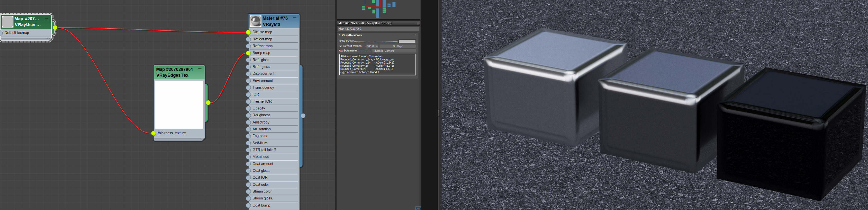Select the Anisotropy input socket
Viewport: 868px width, 210px height.
248,122
